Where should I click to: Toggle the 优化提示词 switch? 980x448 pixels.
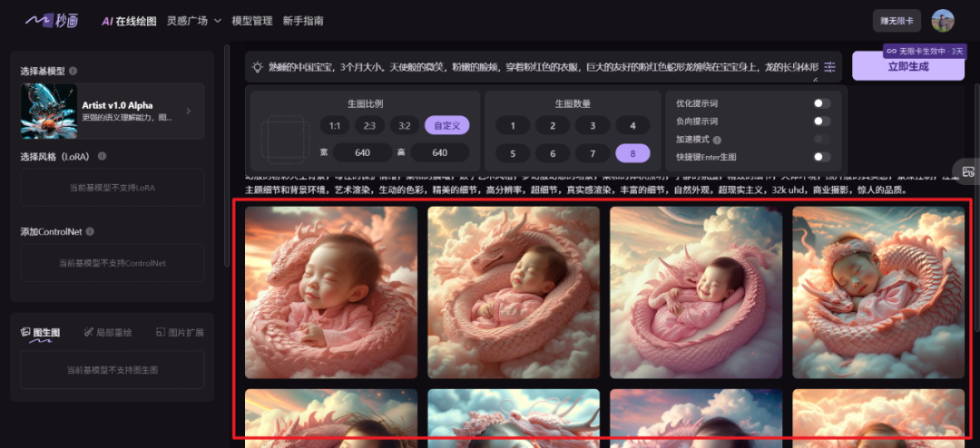821,103
